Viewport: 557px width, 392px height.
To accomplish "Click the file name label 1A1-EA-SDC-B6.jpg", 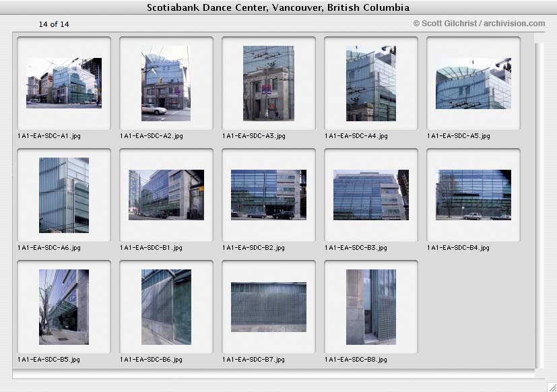I will 151,360.
